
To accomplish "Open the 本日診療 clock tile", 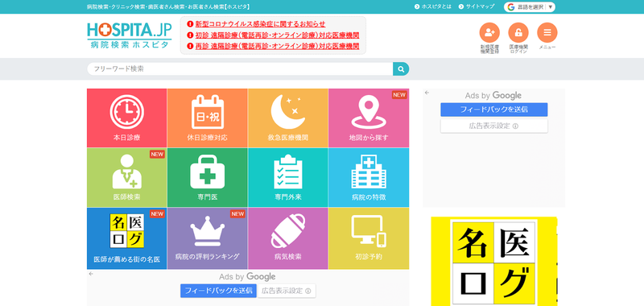I will tap(127, 118).
